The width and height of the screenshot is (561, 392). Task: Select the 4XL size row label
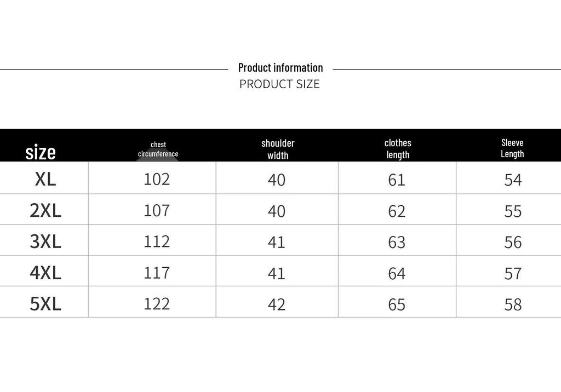[45, 273]
